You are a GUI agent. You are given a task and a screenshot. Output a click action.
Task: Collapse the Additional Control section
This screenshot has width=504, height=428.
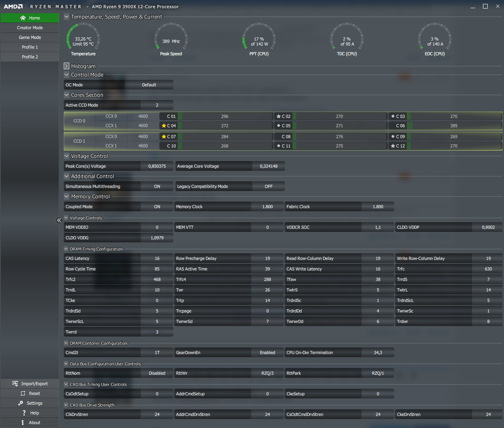[66, 176]
